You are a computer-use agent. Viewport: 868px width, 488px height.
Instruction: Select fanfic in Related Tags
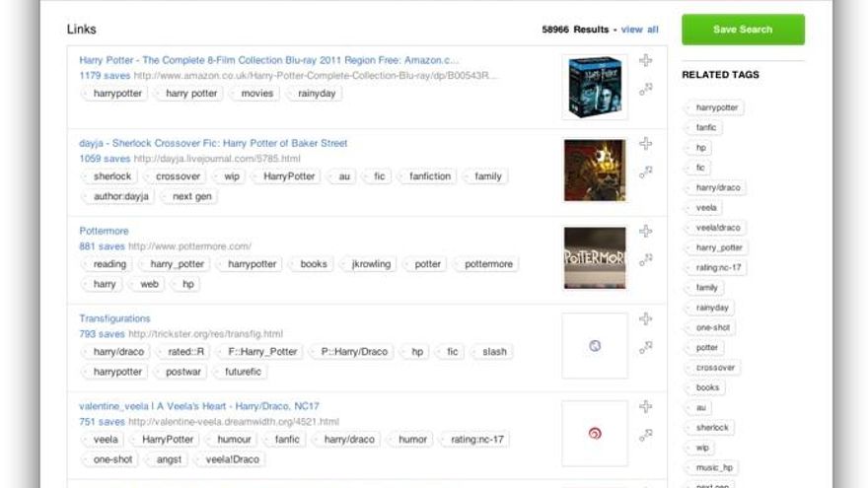point(703,128)
